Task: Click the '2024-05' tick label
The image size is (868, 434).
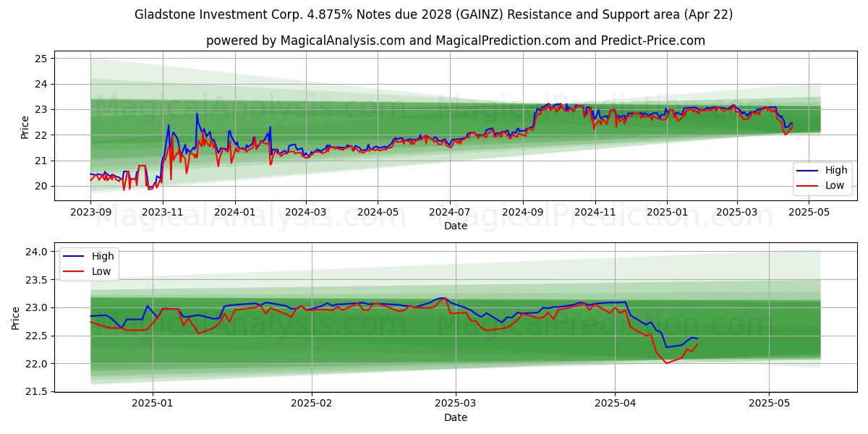Action: (378, 213)
